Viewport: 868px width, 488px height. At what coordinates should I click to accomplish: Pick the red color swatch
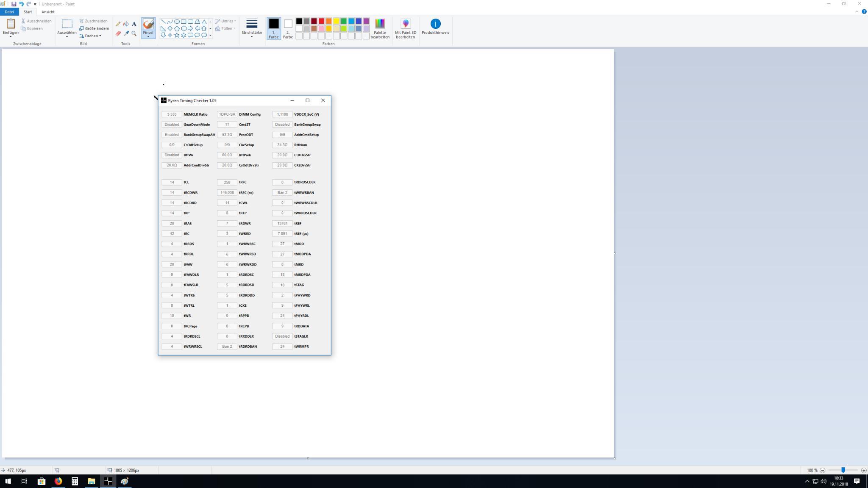tap(321, 21)
